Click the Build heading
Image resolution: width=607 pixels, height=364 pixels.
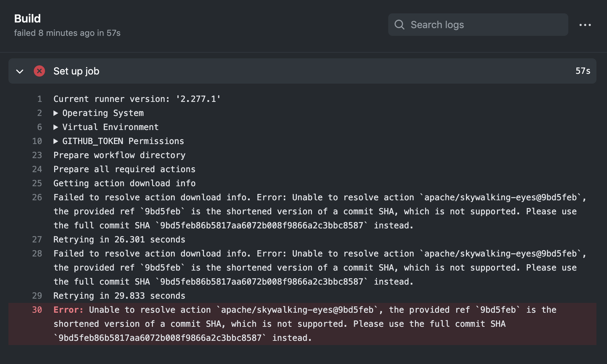(x=27, y=18)
